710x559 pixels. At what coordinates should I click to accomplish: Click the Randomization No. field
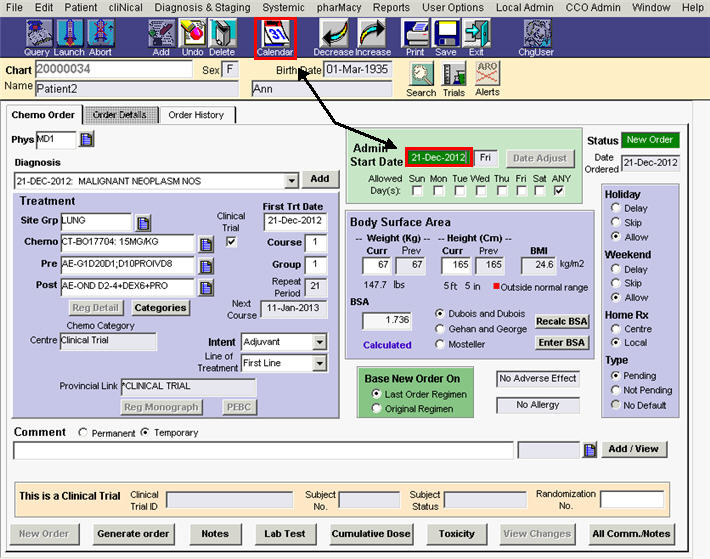(x=632, y=500)
